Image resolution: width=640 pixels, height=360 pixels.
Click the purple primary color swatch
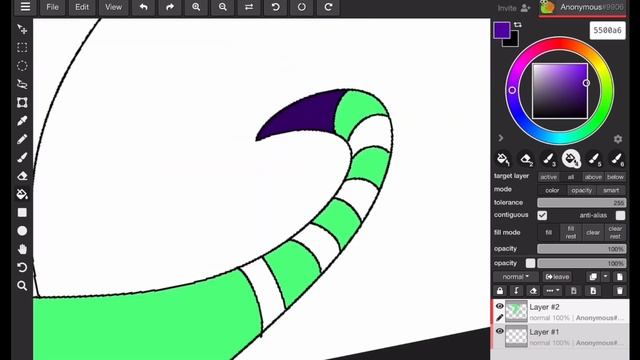501,30
